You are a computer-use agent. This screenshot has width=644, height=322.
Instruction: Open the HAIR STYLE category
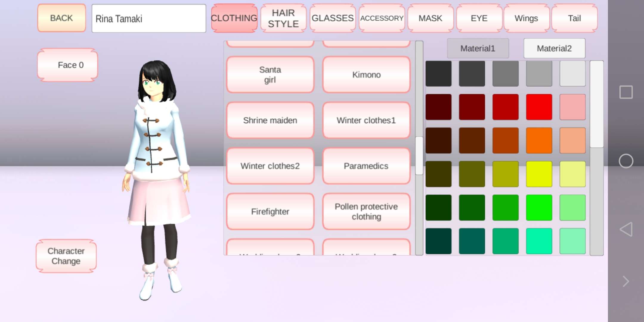point(283,18)
